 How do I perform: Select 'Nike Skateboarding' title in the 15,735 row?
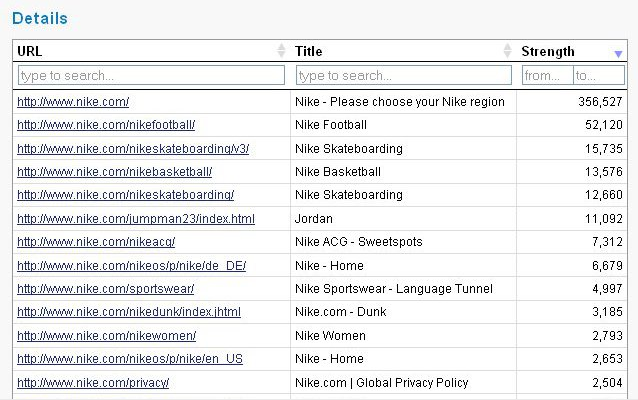(x=349, y=149)
